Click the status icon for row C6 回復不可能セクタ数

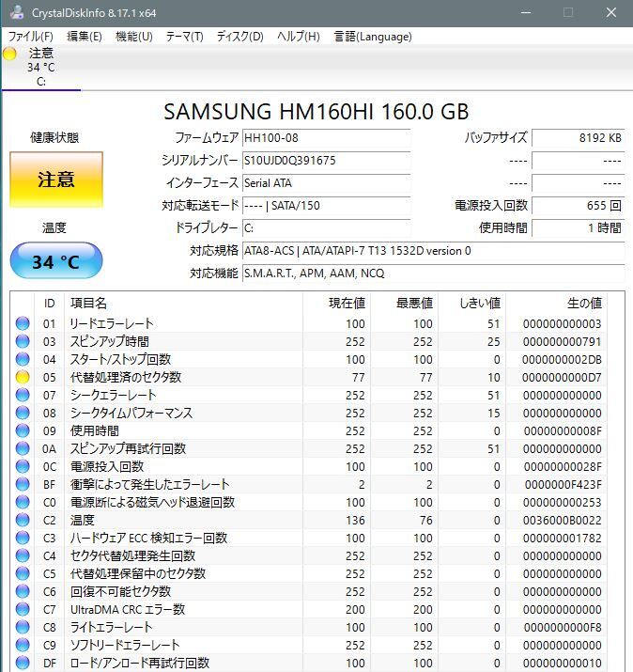[x=23, y=591]
